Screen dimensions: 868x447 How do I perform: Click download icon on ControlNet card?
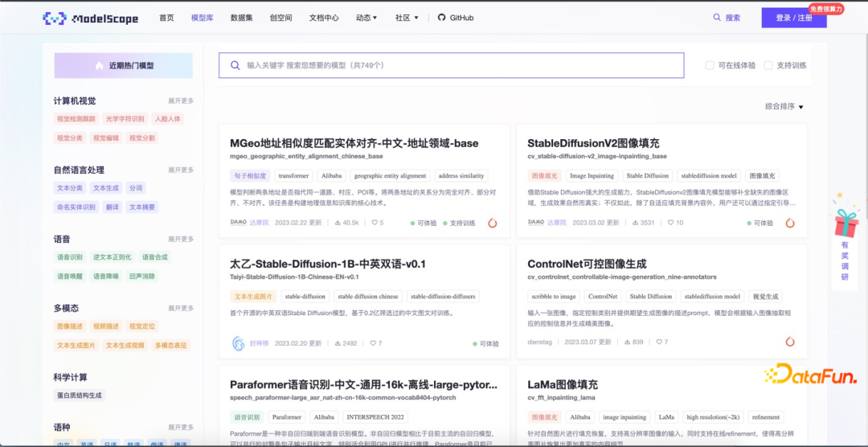pyautogui.click(x=627, y=342)
